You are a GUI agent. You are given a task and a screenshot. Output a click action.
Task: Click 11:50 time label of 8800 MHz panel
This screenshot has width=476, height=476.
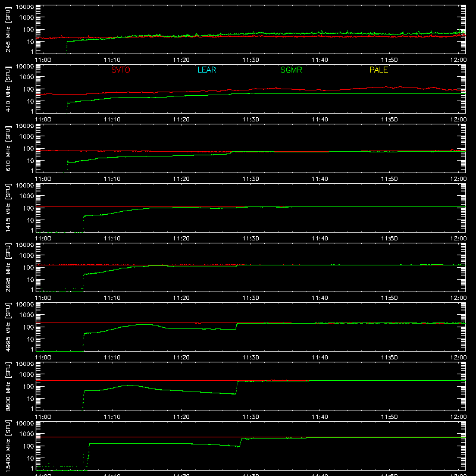[389, 417]
